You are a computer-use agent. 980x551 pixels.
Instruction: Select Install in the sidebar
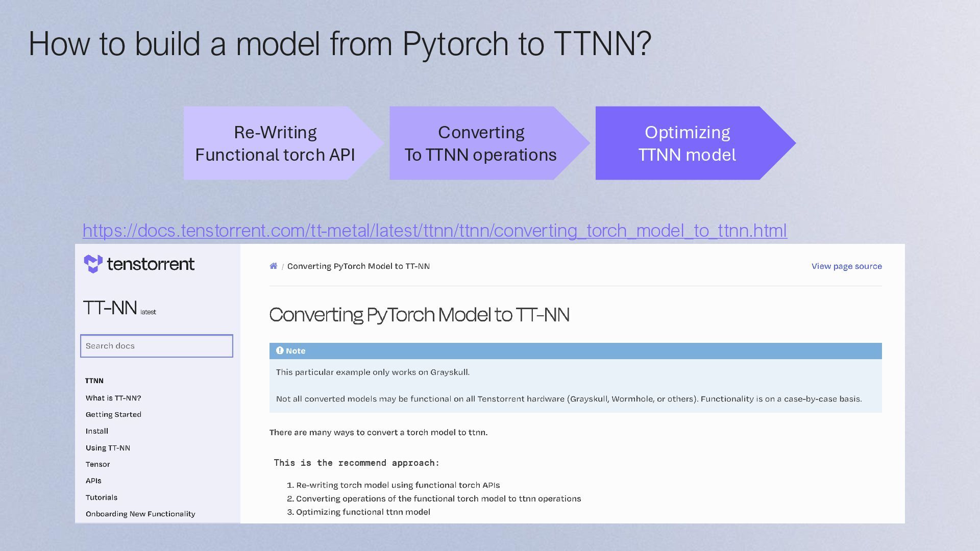(x=97, y=431)
